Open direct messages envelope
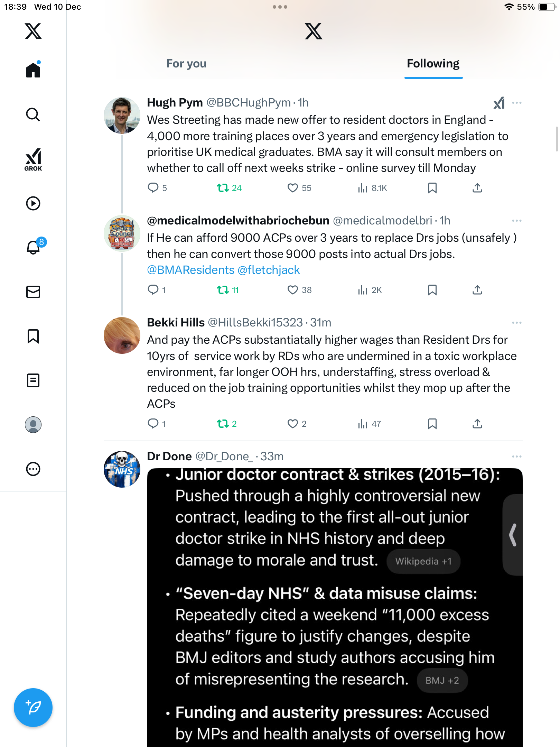The width and height of the screenshot is (560, 747). coord(33,292)
